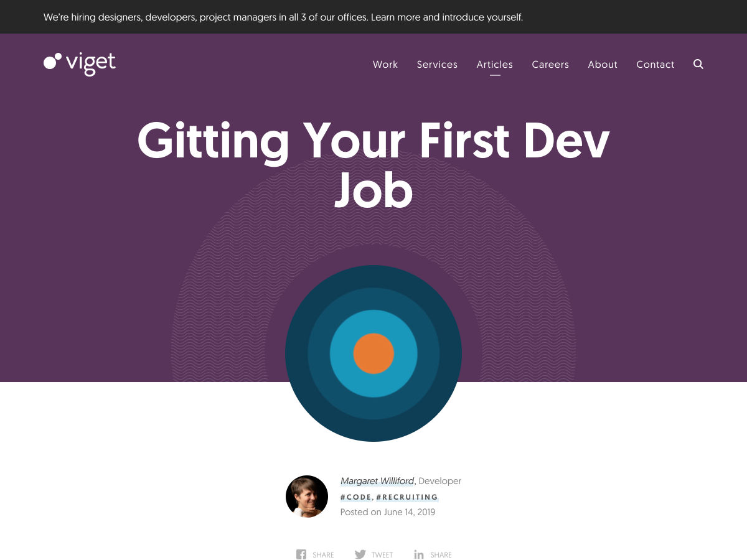Viewport: 747px width, 560px height.
Task: Open the Work menu item
Action: pos(385,64)
